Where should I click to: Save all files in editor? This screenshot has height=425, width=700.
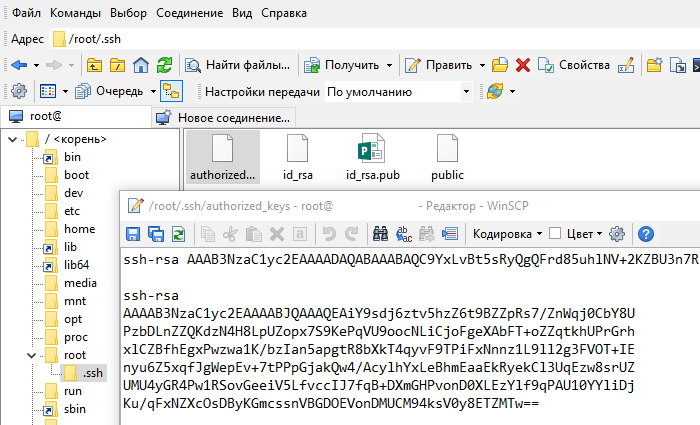[x=156, y=234]
